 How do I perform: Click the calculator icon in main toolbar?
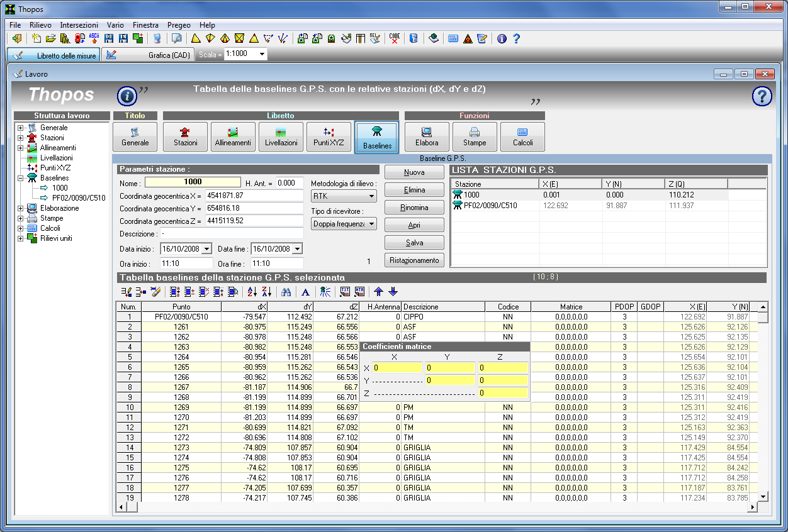453,38
